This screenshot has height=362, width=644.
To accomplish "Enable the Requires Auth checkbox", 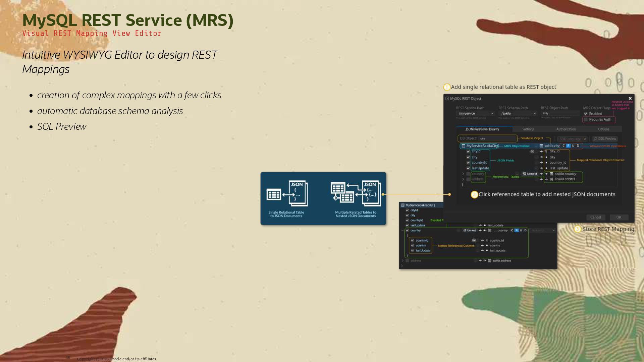I will 586,120.
